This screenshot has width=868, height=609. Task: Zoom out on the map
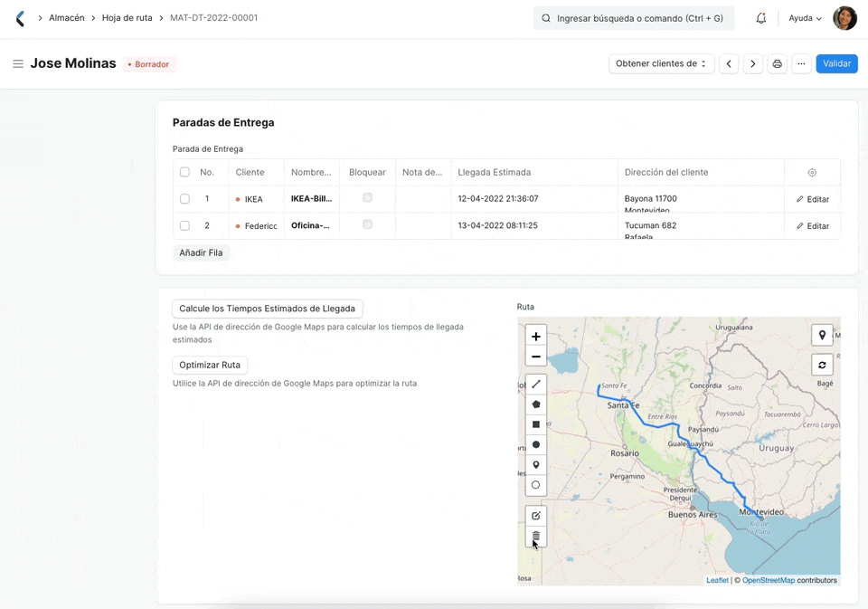(536, 357)
